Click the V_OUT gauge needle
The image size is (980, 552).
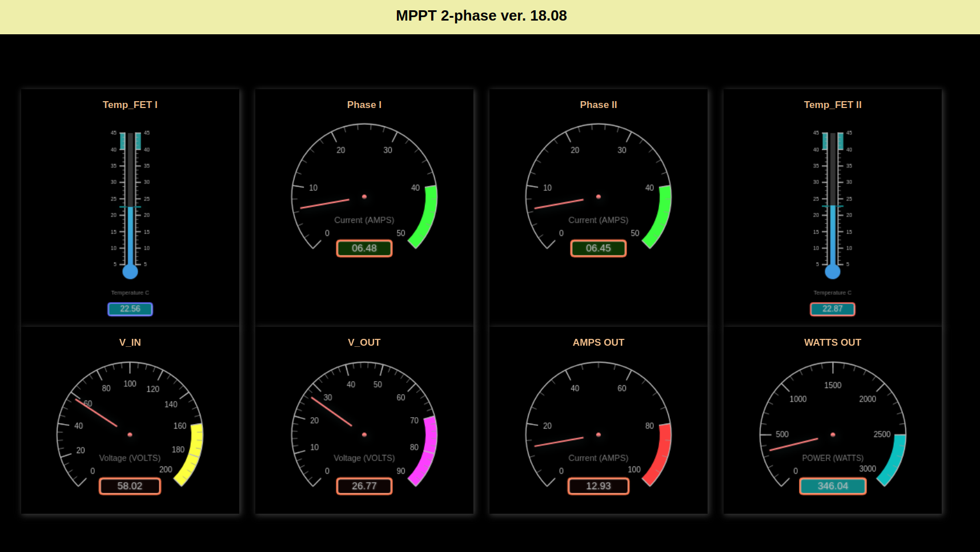coord(332,411)
